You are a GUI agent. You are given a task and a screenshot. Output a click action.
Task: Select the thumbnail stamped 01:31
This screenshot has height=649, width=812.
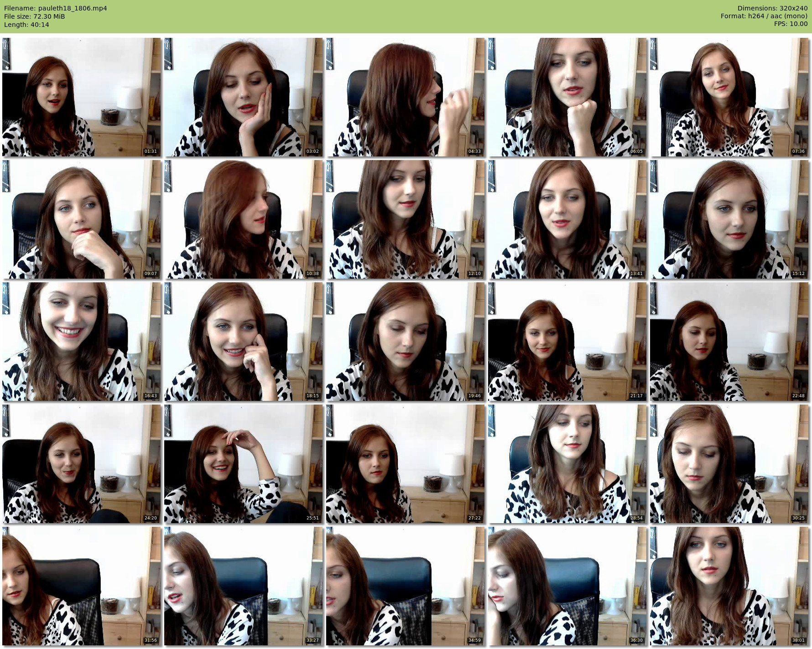pyautogui.click(x=82, y=97)
